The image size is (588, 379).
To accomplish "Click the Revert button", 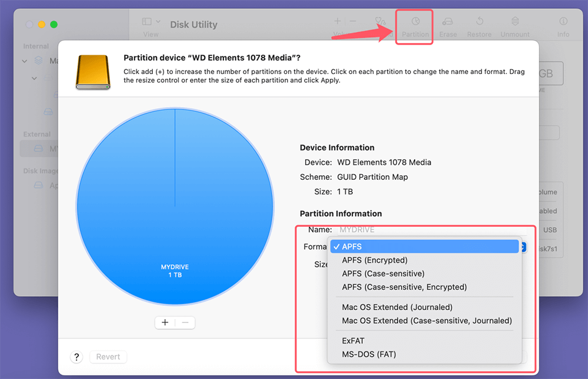I will tap(108, 357).
